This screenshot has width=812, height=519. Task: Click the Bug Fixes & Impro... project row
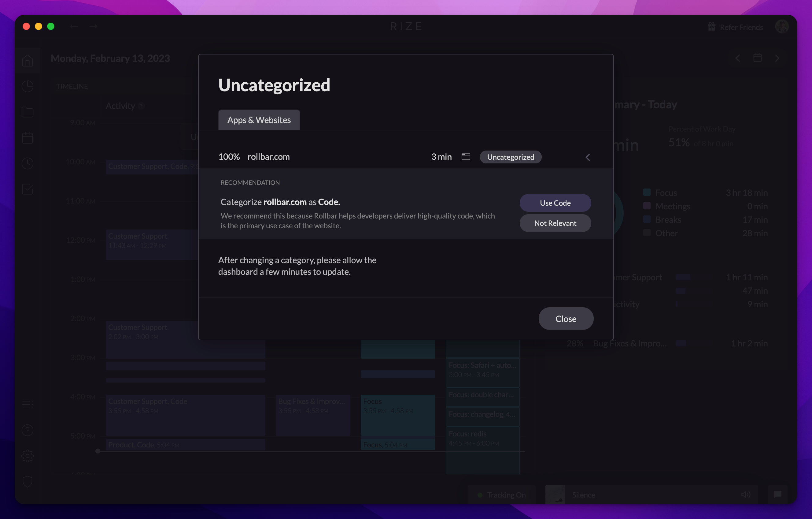pos(667,343)
